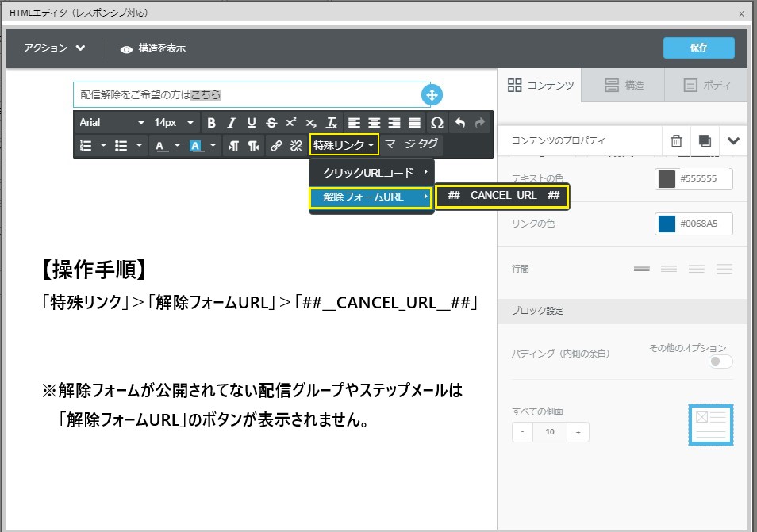The image size is (757, 532).
Task: Duplicate the content block
Action: point(705,141)
